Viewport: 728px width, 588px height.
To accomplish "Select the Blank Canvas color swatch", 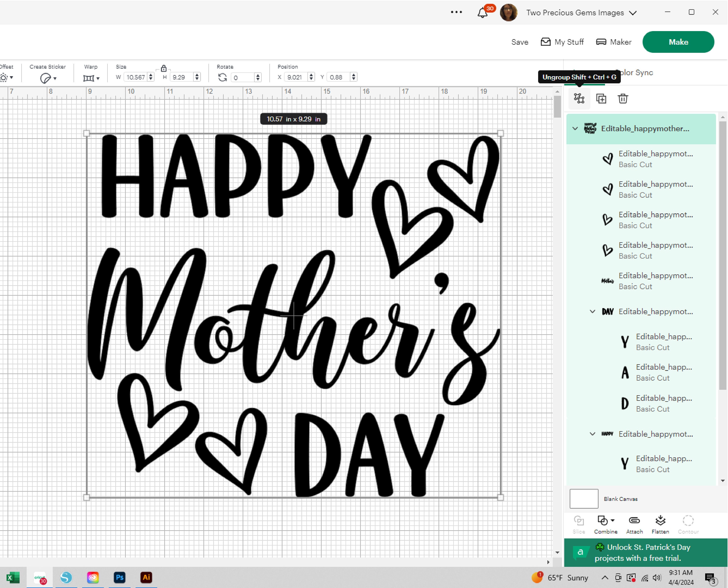I will (x=584, y=499).
